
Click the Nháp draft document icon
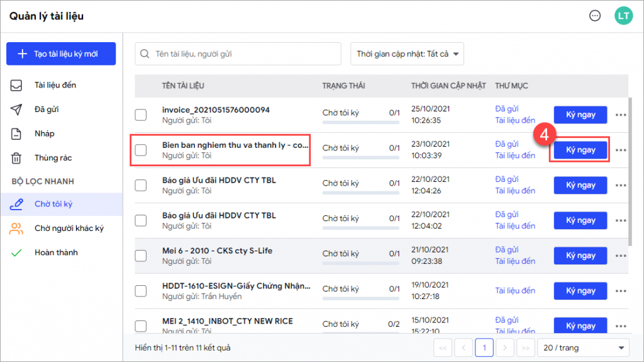coord(16,133)
